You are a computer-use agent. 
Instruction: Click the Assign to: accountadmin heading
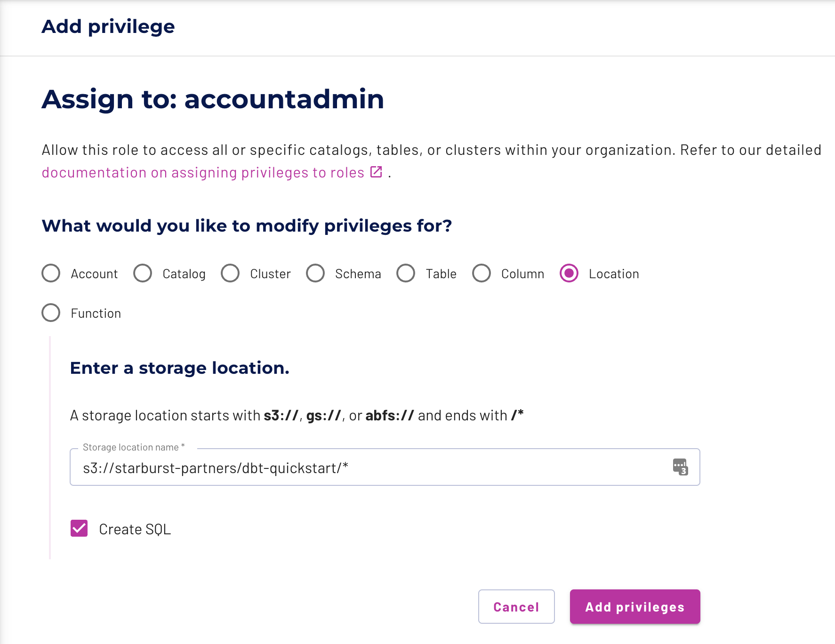(212, 99)
